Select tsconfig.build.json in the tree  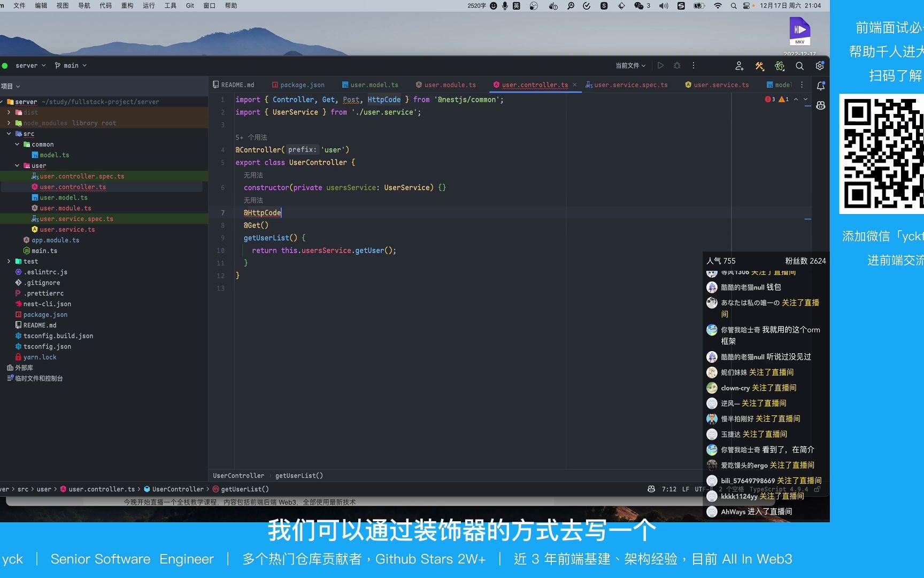click(x=54, y=336)
